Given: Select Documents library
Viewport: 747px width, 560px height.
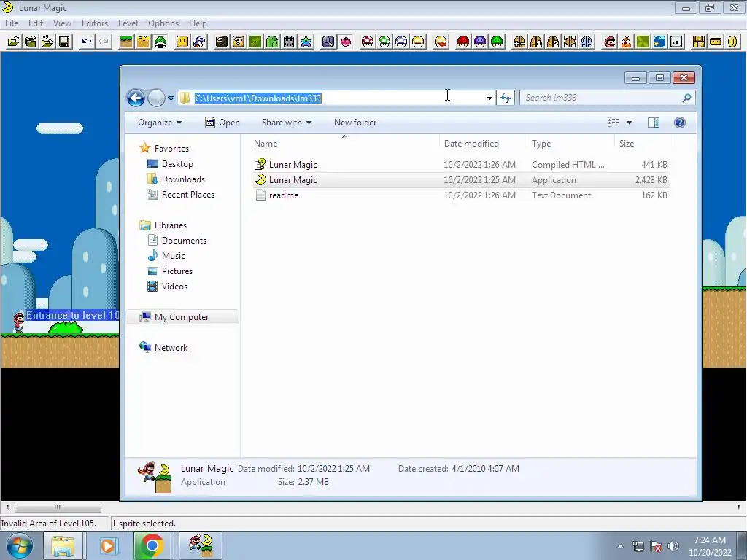Looking at the screenshot, I should (184, 241).
